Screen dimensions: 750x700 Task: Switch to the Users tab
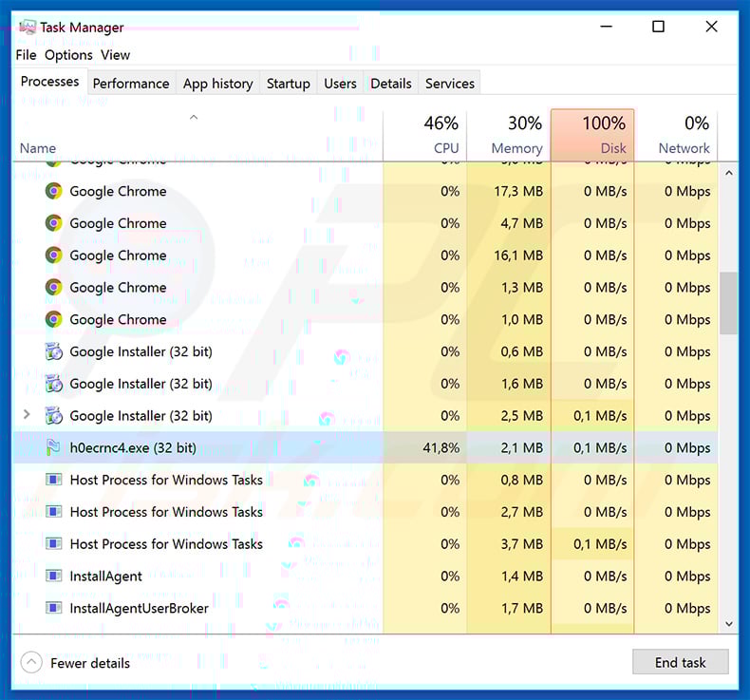[x=340, y=84]
